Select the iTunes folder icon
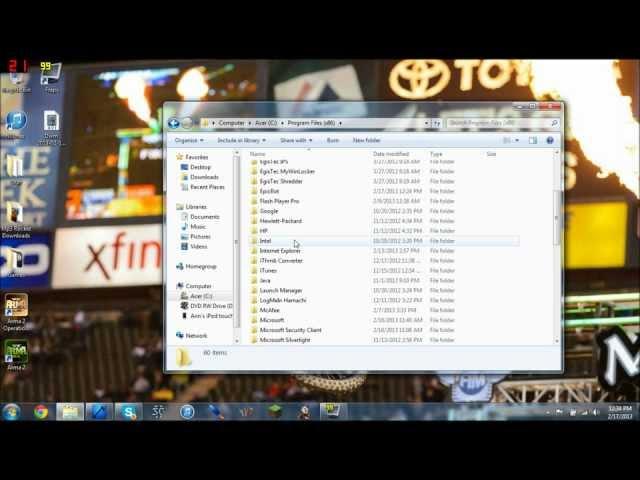 [x=254, y=271]
